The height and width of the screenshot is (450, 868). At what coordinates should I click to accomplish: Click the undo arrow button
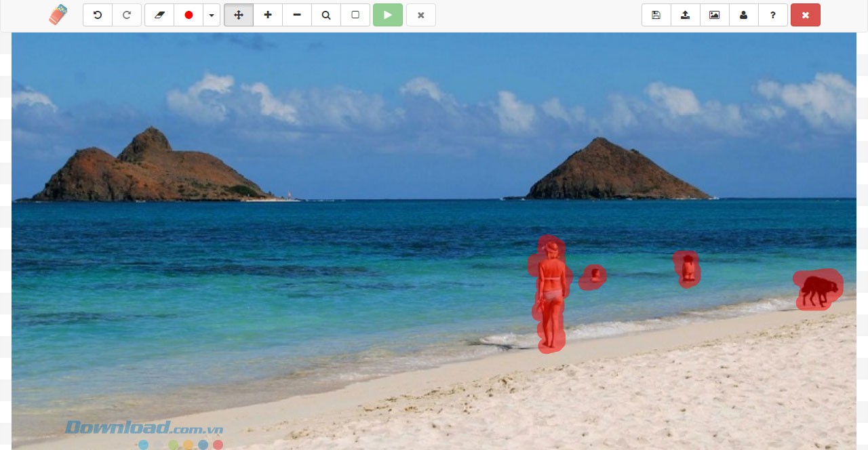click(x=98, y=15)
